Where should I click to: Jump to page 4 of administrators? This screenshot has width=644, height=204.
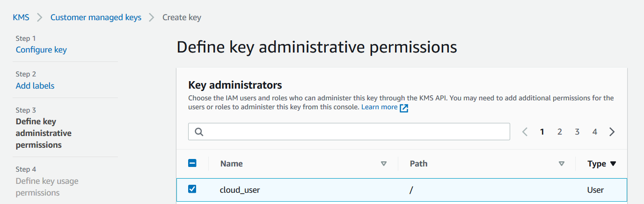[594, 132]
